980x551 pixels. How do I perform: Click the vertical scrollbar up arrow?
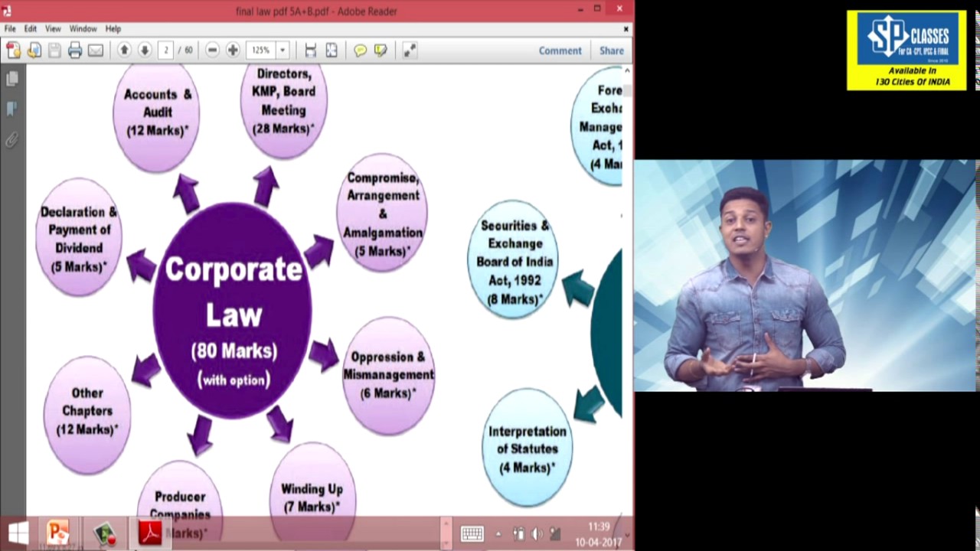click(627, 70)
